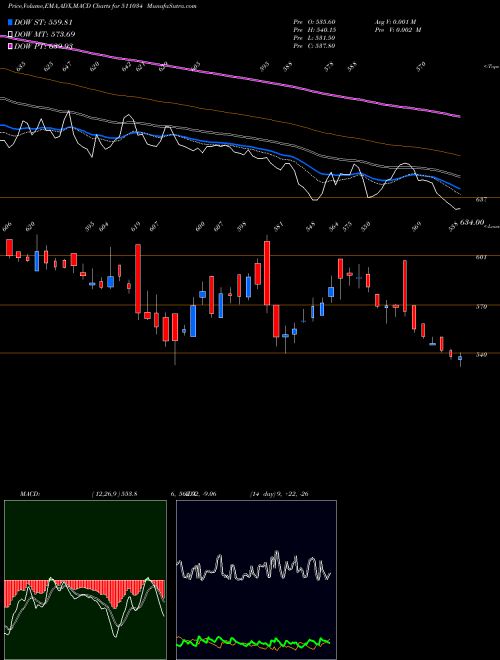This screenshot has width=500, height=660.
Task: Select the 'DOW ST: 559.81' legend text
Action: pyautogui.click(x=44, y=22)
